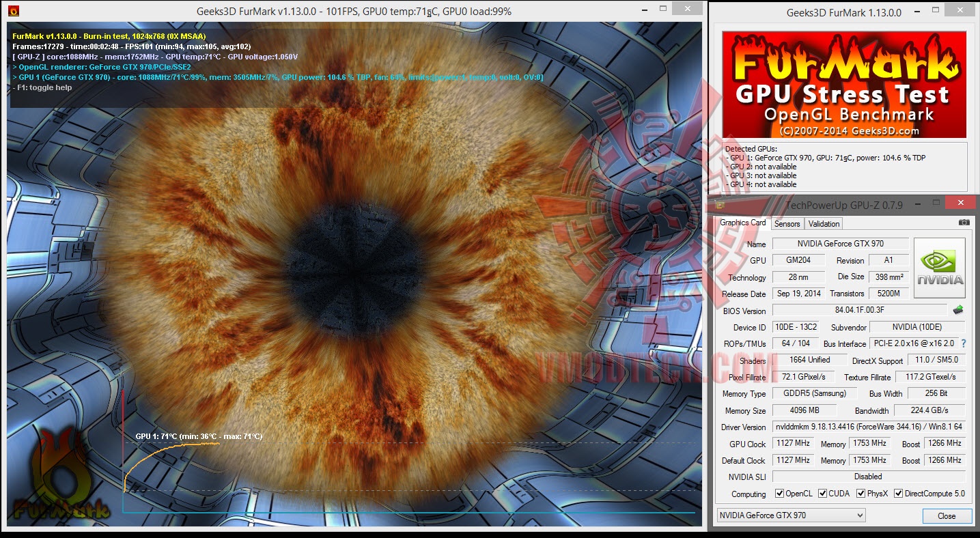This screenshot has width=980, height=538.
Task: Click the BIOS Version field 84.04.1F.00.3F
Action: [x=859, y=311]
